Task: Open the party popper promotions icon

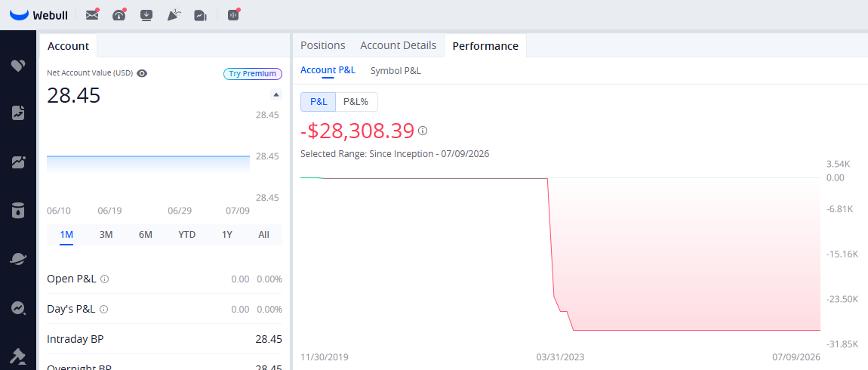Action: click(174, 15)
